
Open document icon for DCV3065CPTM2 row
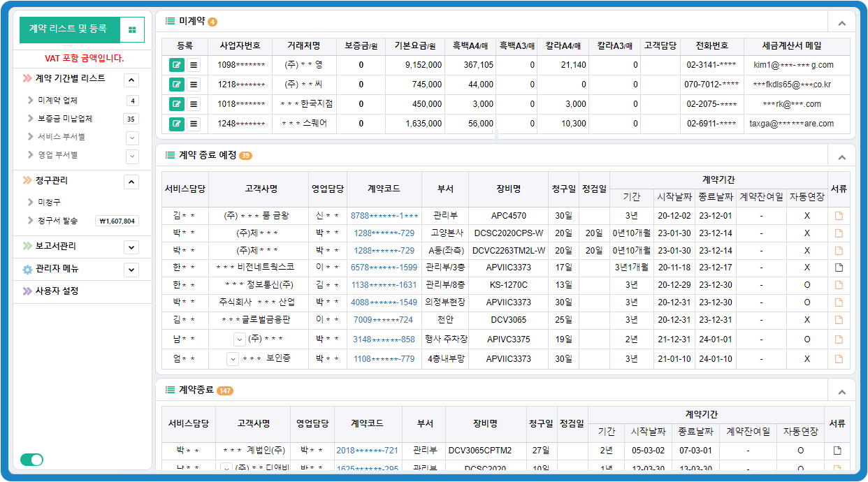click(x=837, y=451)
